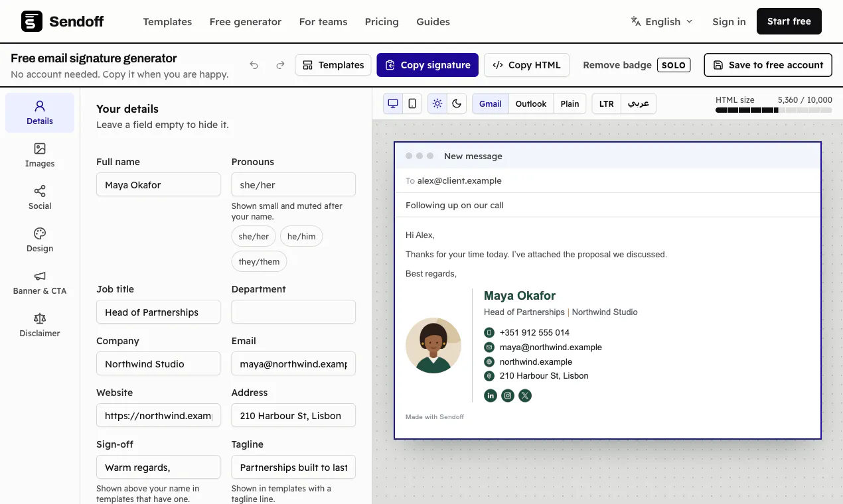Click the phone icon in signature
The width and height of the screenshot is (843, 504).
489,332
